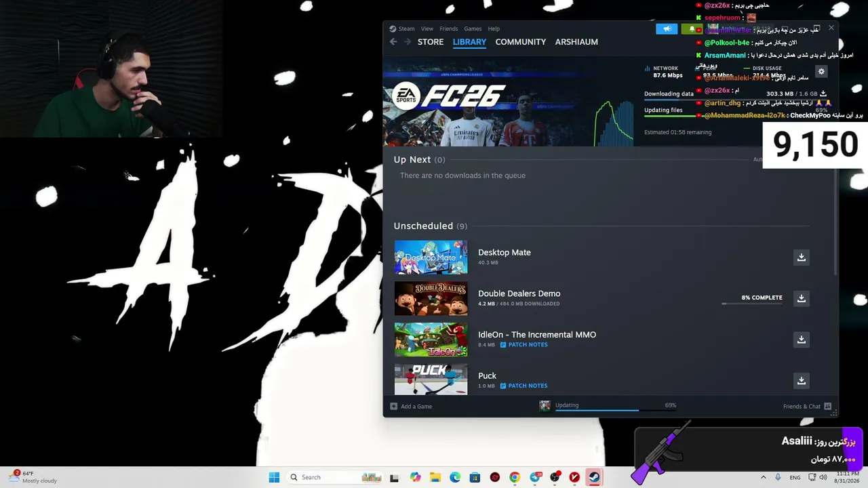Open File Explorer from the taskbar
Image resolution: width=868 pixels, height=488 pixels.
click(x=435, y=477)
